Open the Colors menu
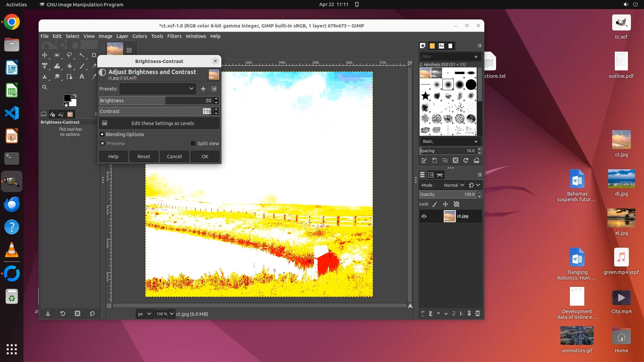644x362 pixels. point(140,36)
